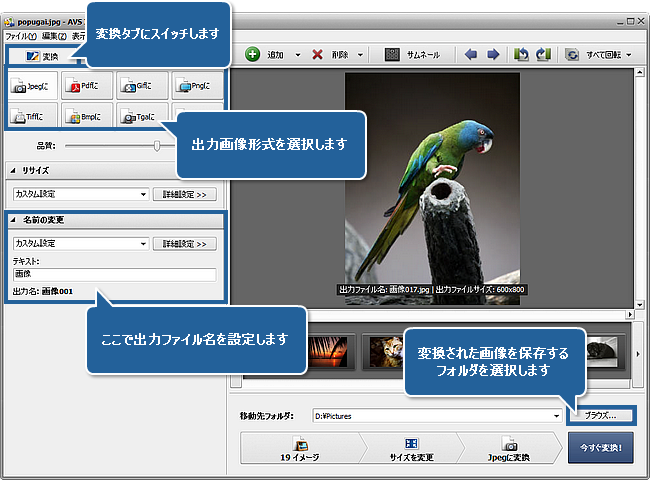Select the Tiffに format button
650x480 pixels.
[32, 116]
